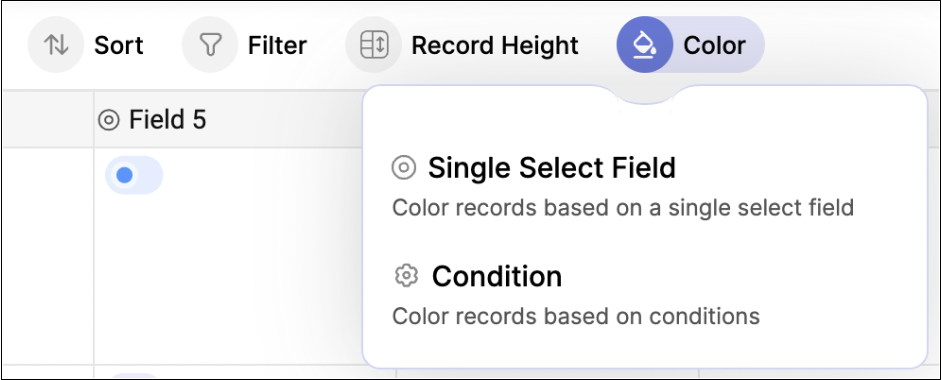Click the target icon next to Single Select Field
This screenshot has height=380, width=942.
point(404,168)
